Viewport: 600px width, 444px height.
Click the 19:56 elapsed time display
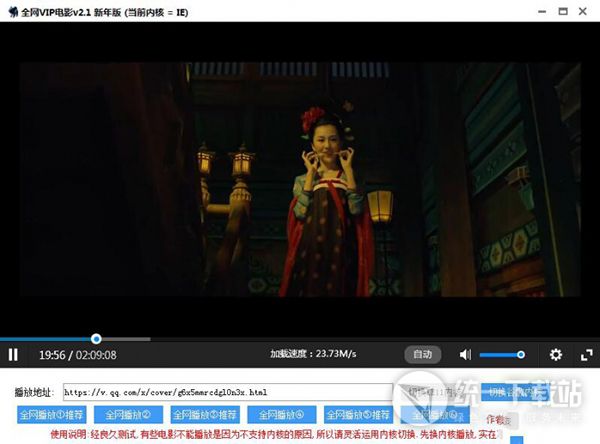51,355
